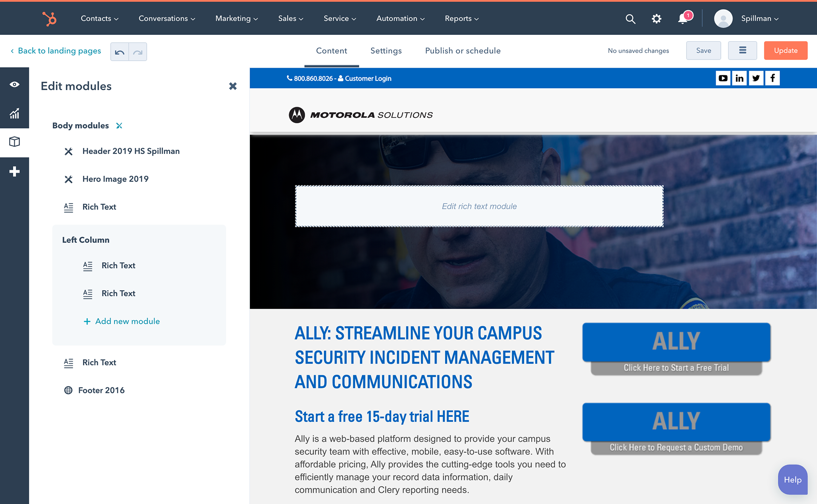The image size is (817, 504).
Task: Select Rich Text module above Footer 2016
Action: click(99, 363)
